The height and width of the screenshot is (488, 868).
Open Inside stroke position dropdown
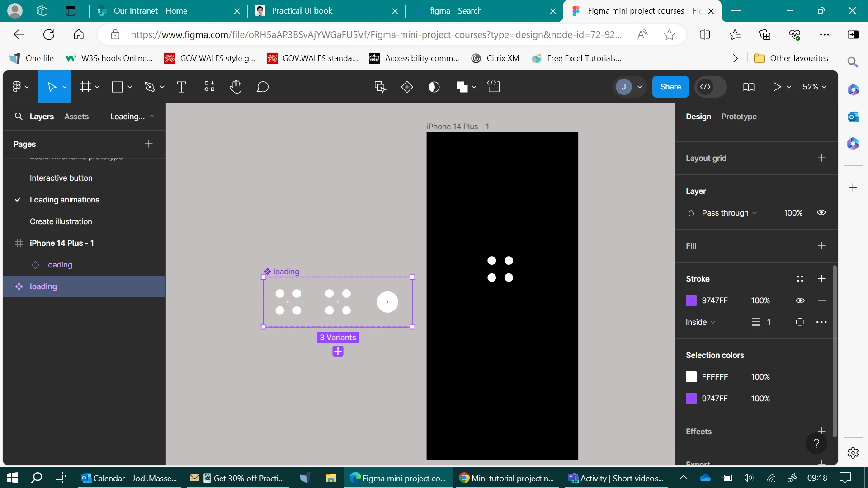point(700,322)
